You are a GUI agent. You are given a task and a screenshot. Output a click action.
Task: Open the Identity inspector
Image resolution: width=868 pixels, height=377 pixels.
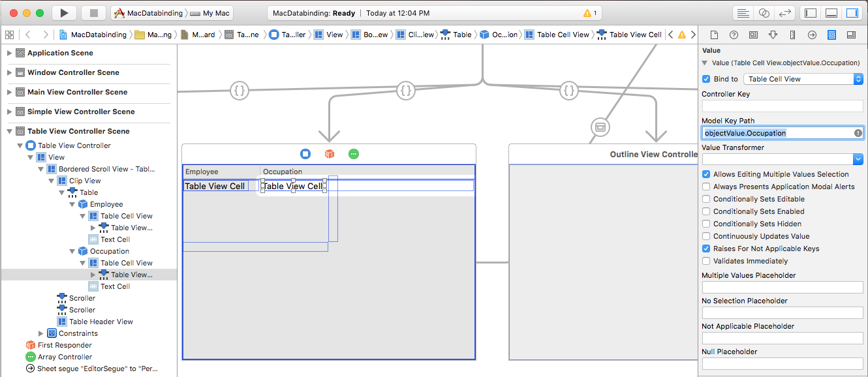(753, 35)
